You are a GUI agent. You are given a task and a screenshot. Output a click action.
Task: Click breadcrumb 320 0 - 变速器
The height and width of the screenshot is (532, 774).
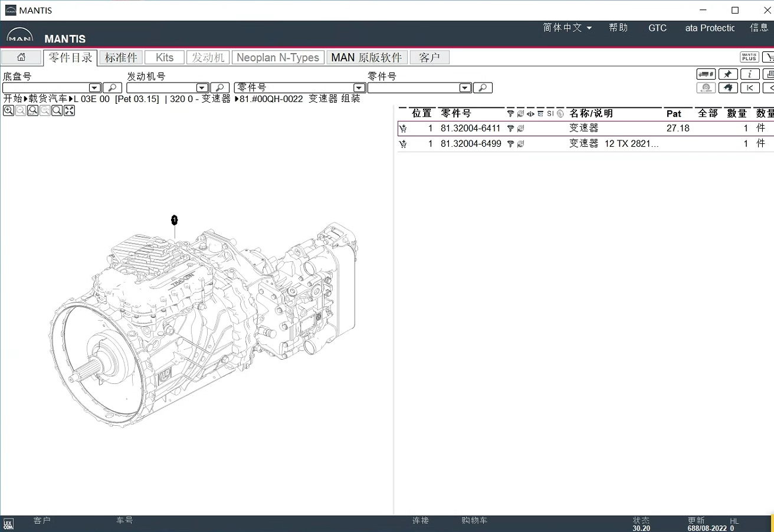(x=201, y=98)
